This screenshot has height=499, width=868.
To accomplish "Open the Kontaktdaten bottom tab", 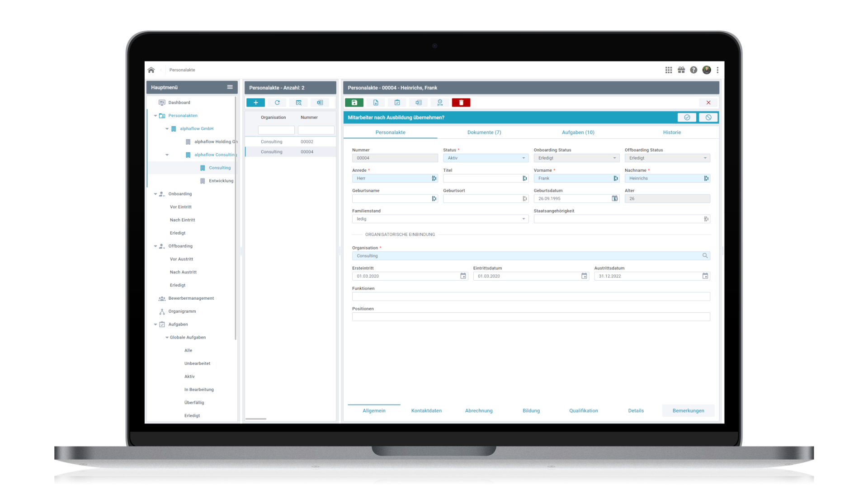I will tap(426, 411).
